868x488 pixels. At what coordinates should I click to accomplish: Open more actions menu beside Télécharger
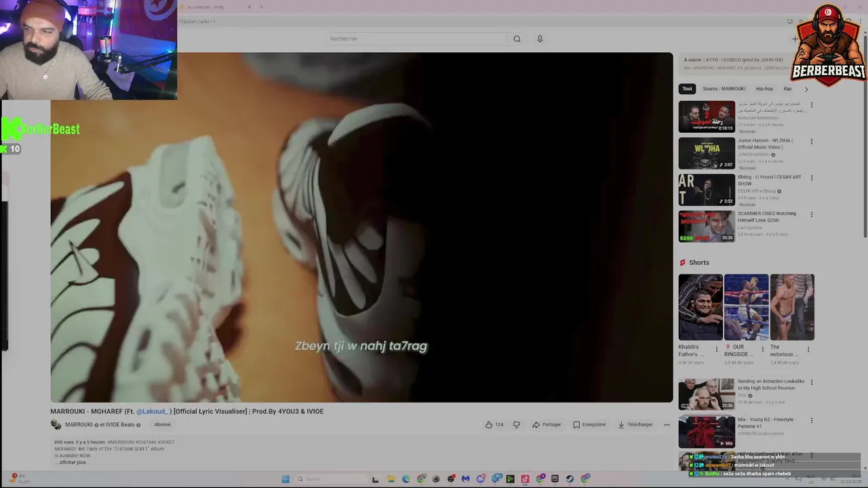667,424
